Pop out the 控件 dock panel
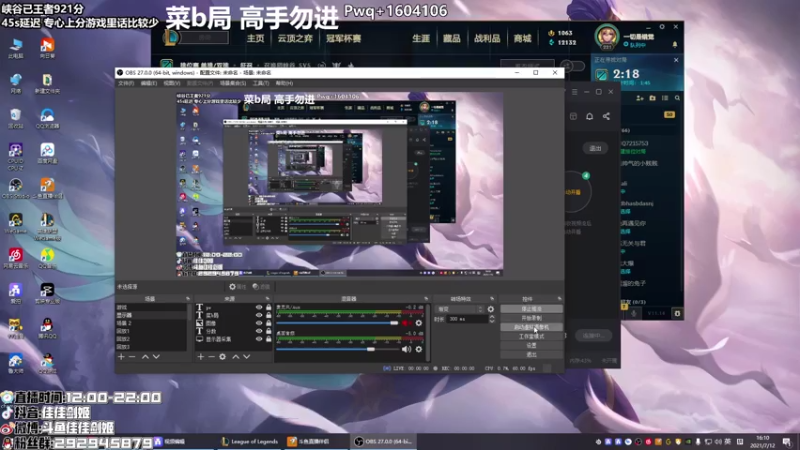Screen dimensions: 800x450 [x=560, y=299]
